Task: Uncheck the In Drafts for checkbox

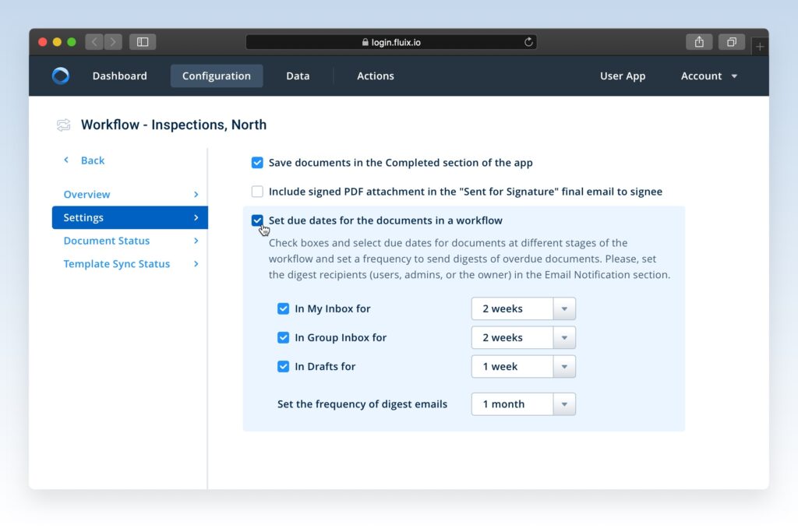Action: 284,366
